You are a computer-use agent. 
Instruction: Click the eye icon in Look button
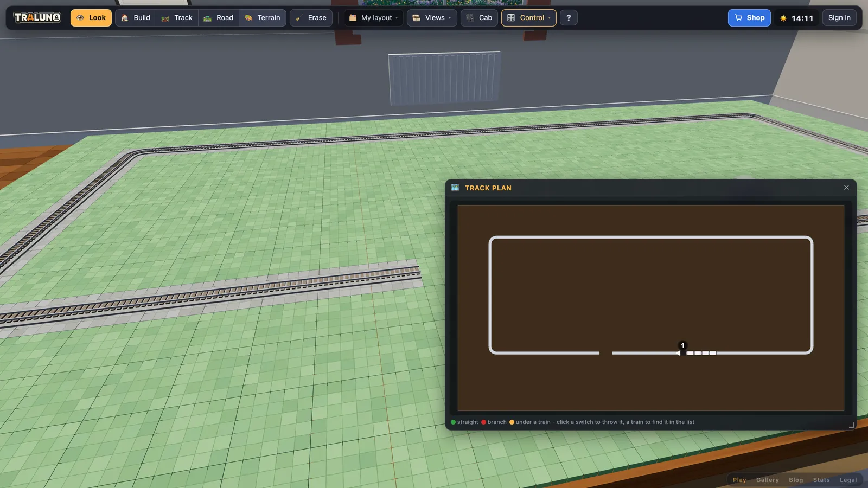(x=80, y=18)
